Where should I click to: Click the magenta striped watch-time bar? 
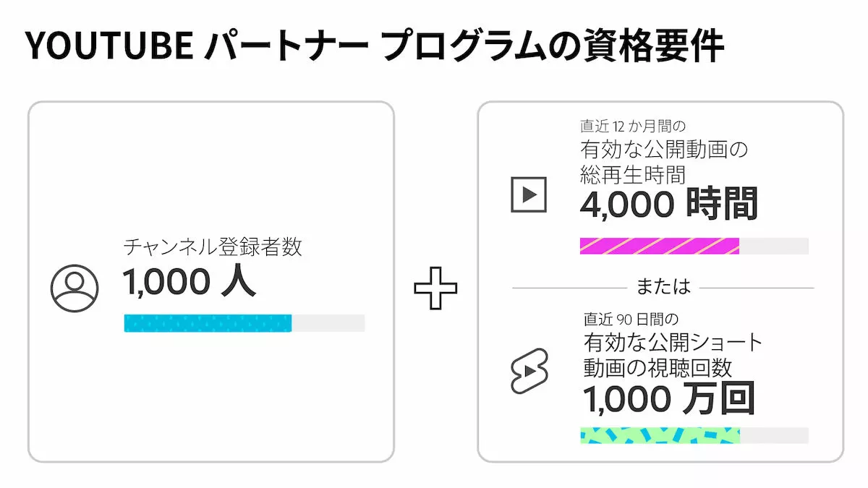(660, 246)
